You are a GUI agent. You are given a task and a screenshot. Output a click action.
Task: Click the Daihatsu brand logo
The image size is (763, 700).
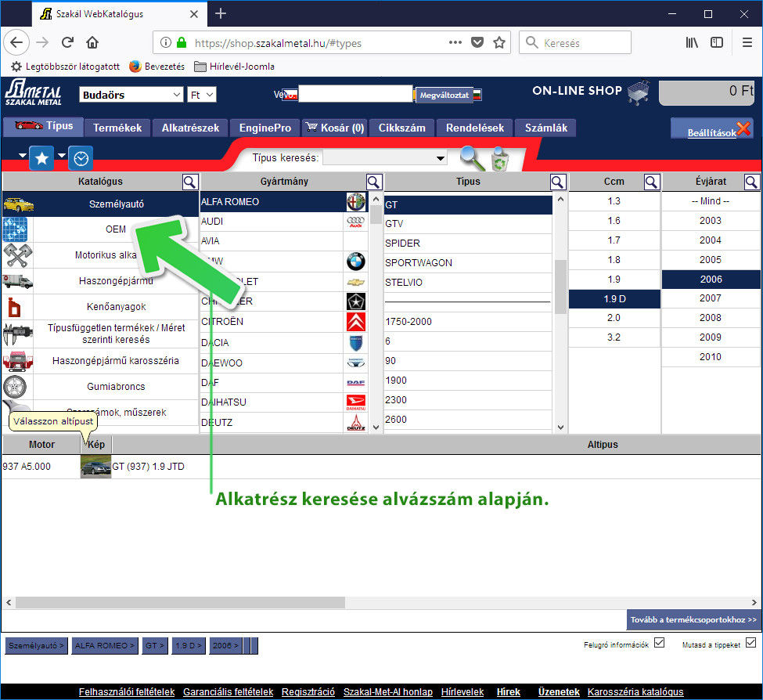pos(356,402)
